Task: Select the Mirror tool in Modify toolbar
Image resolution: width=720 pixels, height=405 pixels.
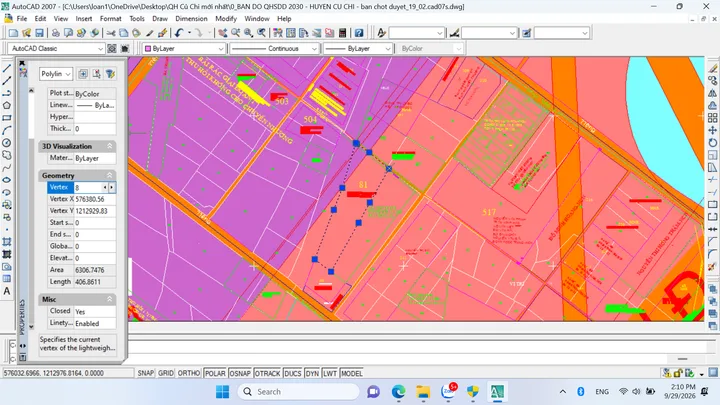Action: (712, 93)
